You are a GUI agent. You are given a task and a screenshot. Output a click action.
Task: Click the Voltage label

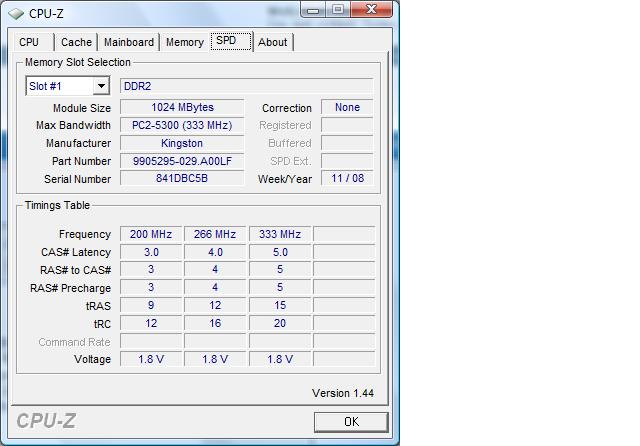[92, 359]
